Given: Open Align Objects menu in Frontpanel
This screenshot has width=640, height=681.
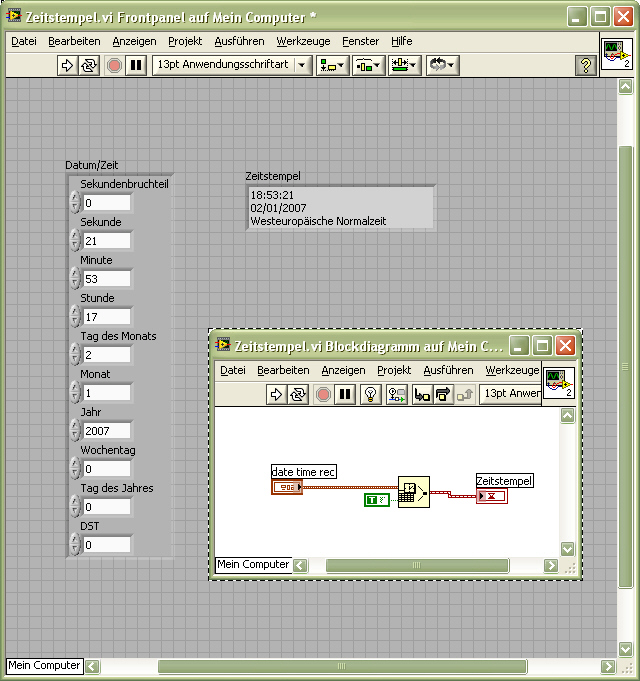Looking at the screenshot, I should pyautogui.click(x=332, y=66).
